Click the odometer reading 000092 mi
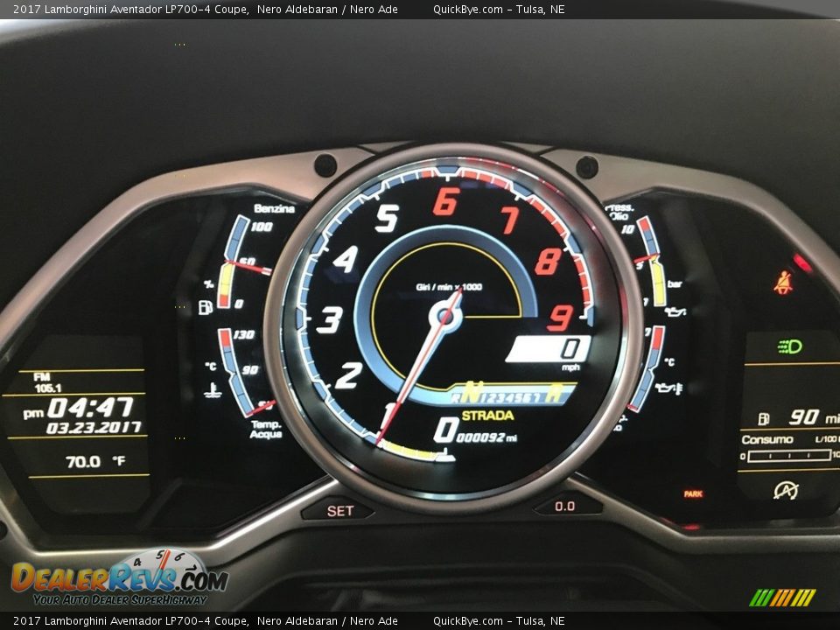 (x=486, y=437)
